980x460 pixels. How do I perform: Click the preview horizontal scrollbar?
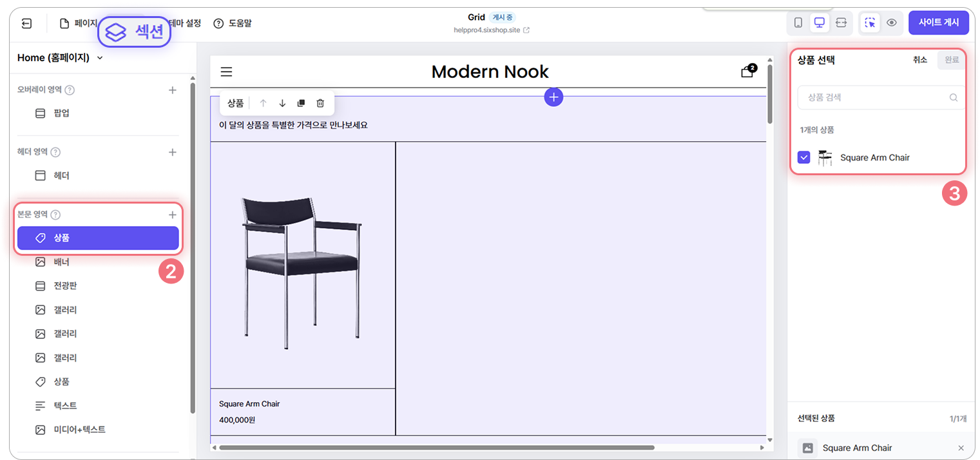pyautogui.click(x=436, y=447)
